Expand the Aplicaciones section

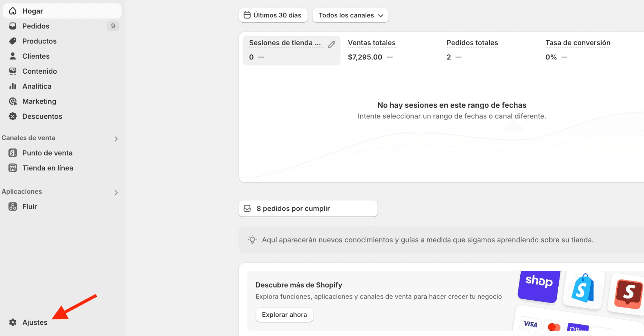click(116, 192)
